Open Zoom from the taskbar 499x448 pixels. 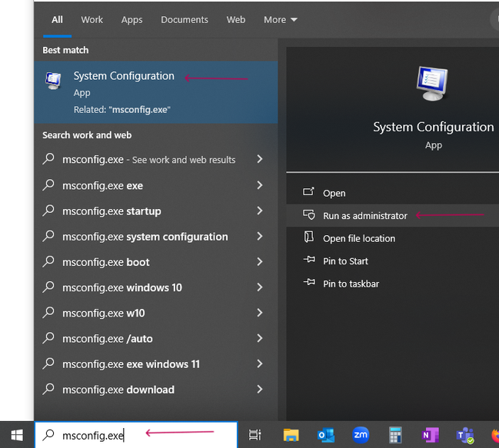click(x=361, y=435)
